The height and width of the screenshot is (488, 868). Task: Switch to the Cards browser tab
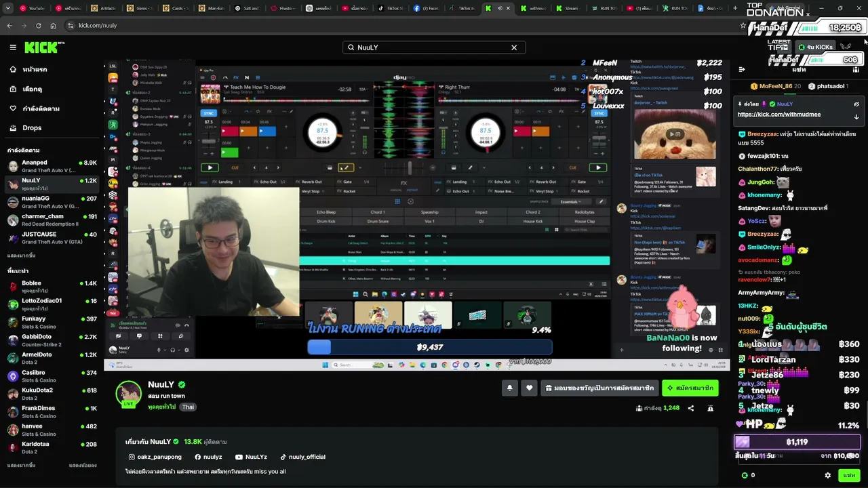tap(175, 8)
